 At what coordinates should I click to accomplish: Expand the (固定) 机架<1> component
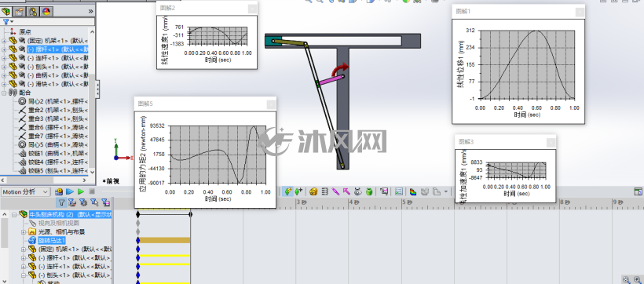[x=4, y=41]
